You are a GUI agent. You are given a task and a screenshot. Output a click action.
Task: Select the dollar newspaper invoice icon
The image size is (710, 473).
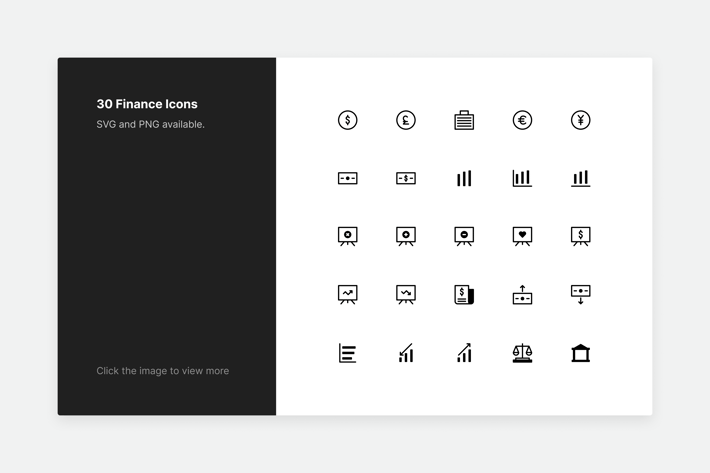[464, 295]
